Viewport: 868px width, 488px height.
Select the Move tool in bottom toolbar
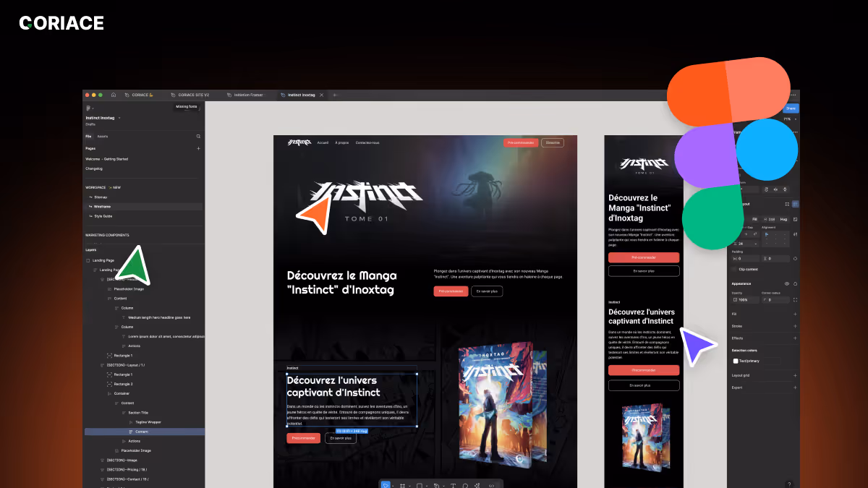[386, 485]
